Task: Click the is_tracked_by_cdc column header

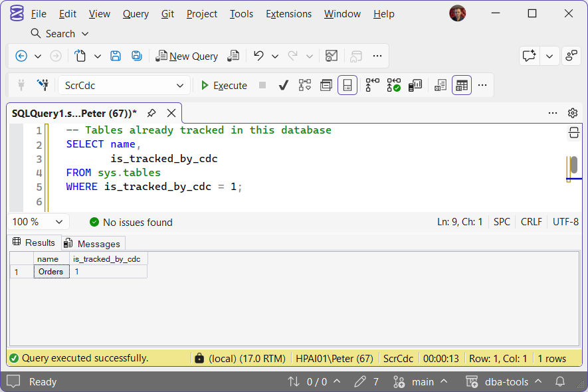Action: [108, 259]
